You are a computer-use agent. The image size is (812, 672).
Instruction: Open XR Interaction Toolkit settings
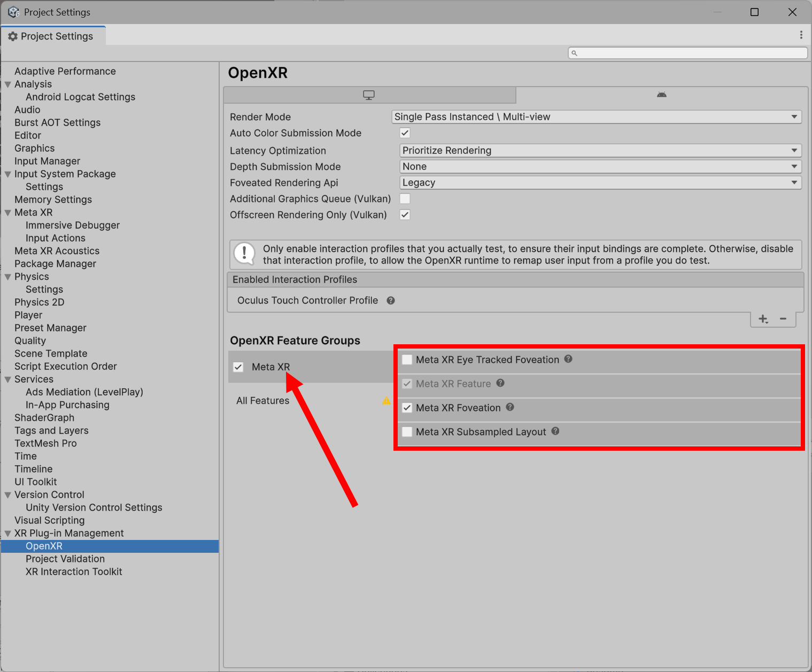coord(74,571)
